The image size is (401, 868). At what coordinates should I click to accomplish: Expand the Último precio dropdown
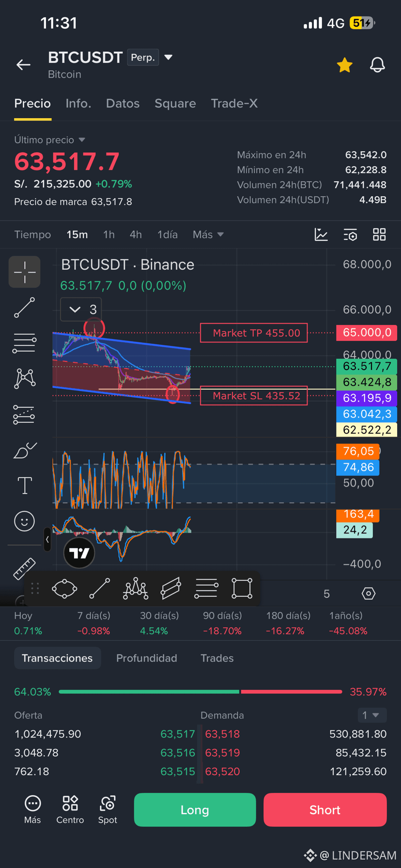pos(49,139)
